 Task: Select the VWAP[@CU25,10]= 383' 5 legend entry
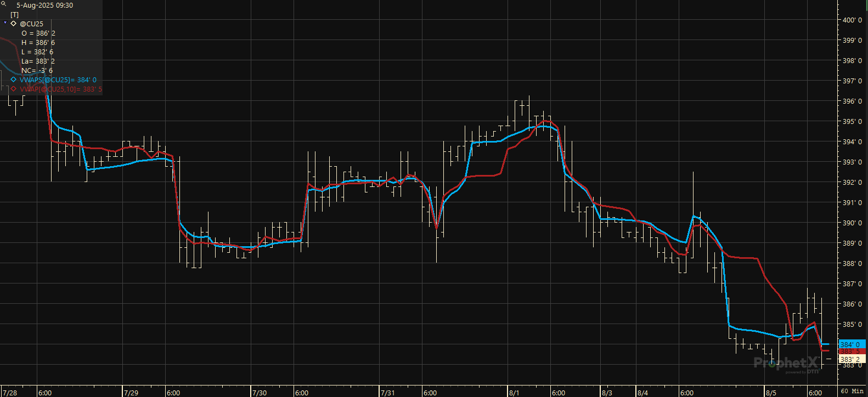click(61, 89)
